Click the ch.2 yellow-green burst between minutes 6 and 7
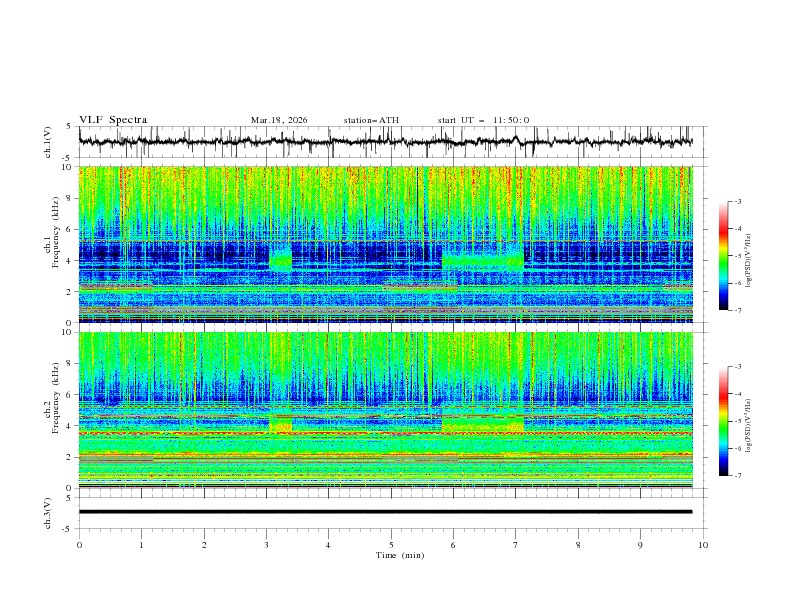Viewport: 792px width, 612px height. (483, 424)
